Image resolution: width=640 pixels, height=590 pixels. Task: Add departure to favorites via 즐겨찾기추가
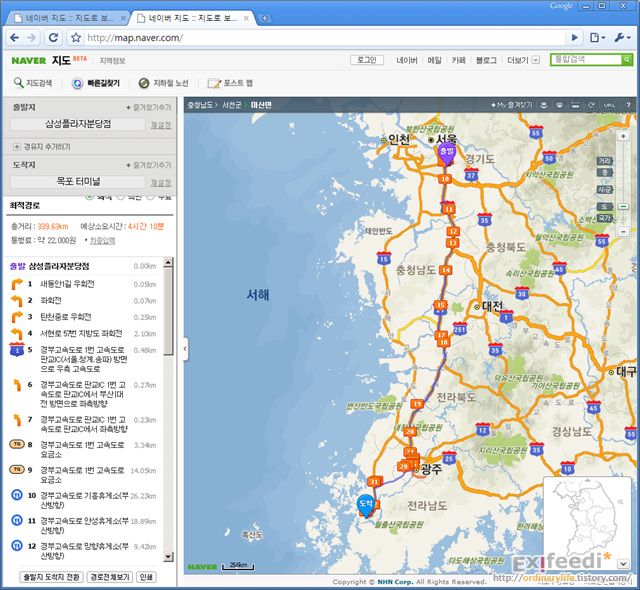pos(149,107)
